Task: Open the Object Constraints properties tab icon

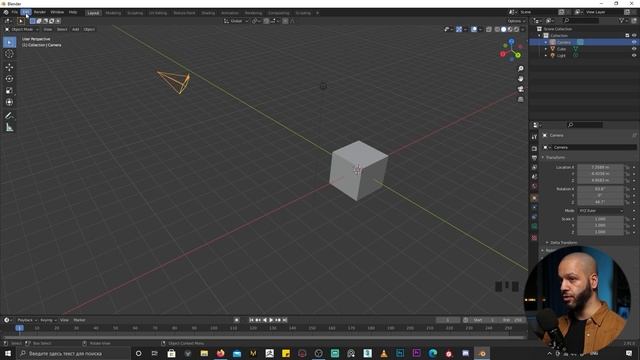Action: (x=534, y=216)
